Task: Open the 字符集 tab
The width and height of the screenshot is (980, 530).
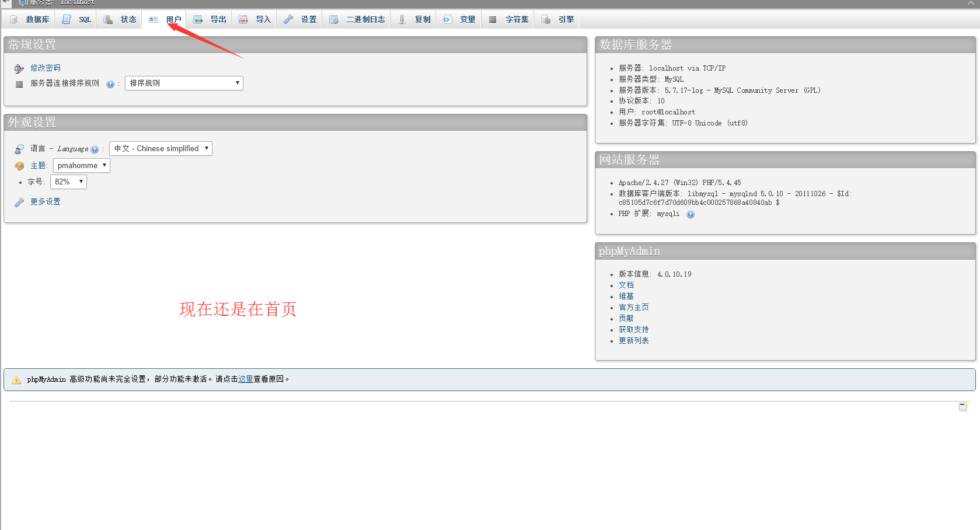Action: coord(508,19)
